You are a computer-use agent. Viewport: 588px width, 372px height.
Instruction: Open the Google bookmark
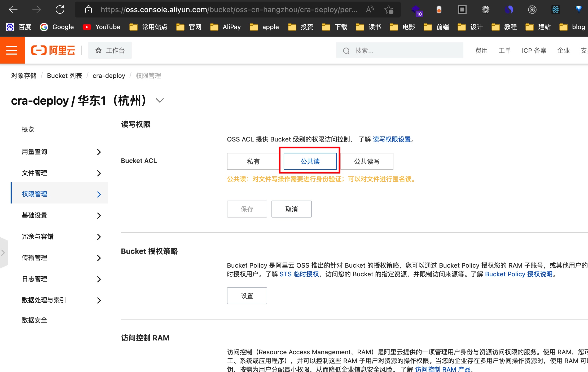[57, 27]
